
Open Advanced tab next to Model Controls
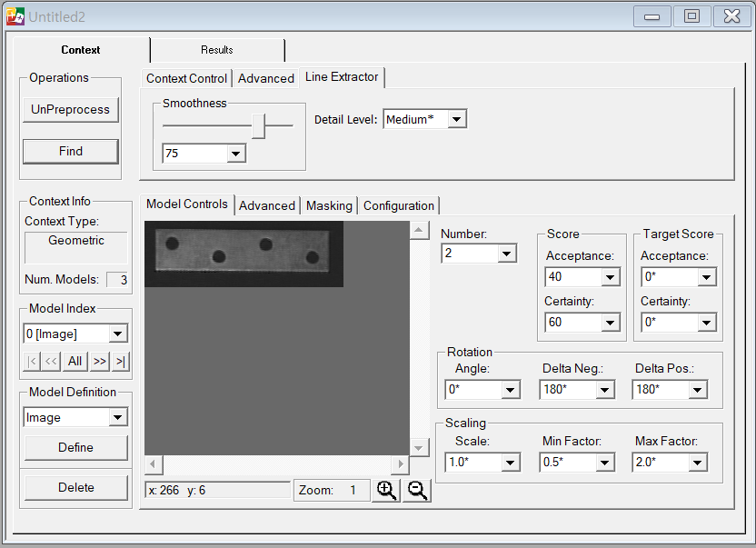pos(267,206)
